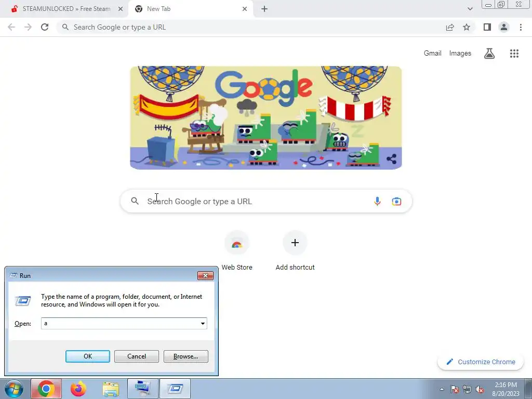The height and width of the screenshot is (399, 532).
Task: Launch Firefox from the taskbar
Action: (78, 389)
